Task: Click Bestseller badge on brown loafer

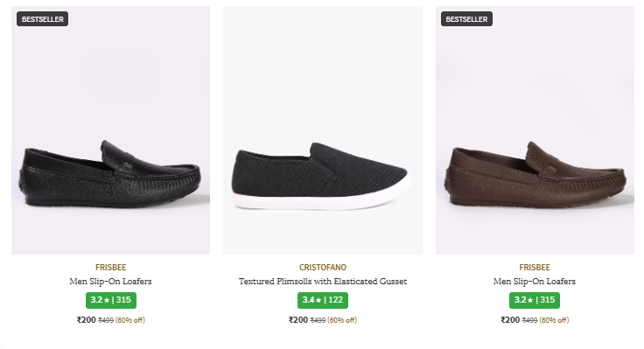Action: point(466,19)
